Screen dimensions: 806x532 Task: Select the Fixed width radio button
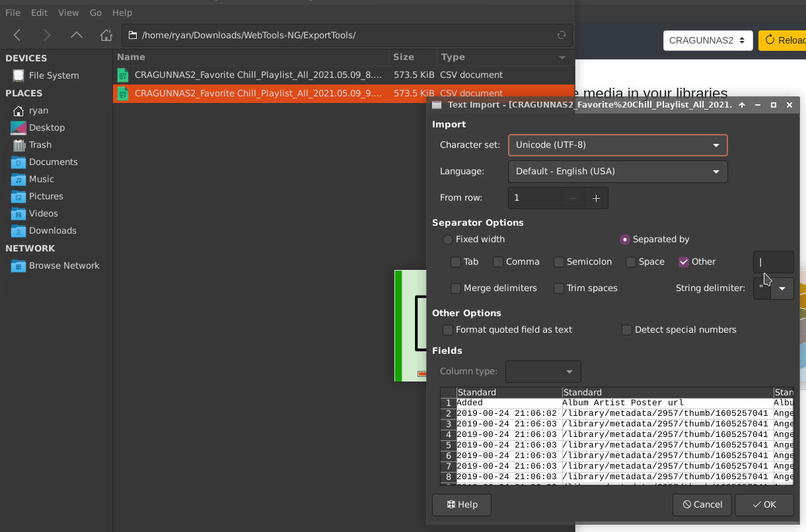[448, 240]
